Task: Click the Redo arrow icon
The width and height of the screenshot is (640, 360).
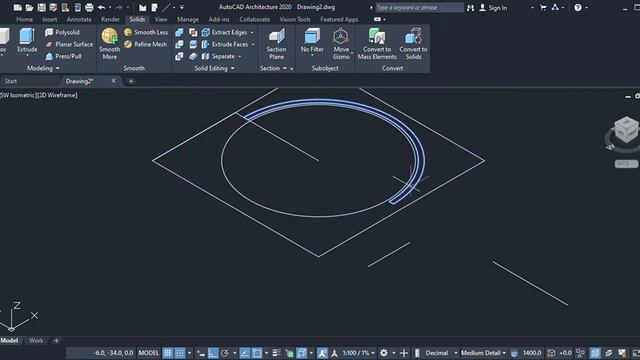Action: coord(119,7)
